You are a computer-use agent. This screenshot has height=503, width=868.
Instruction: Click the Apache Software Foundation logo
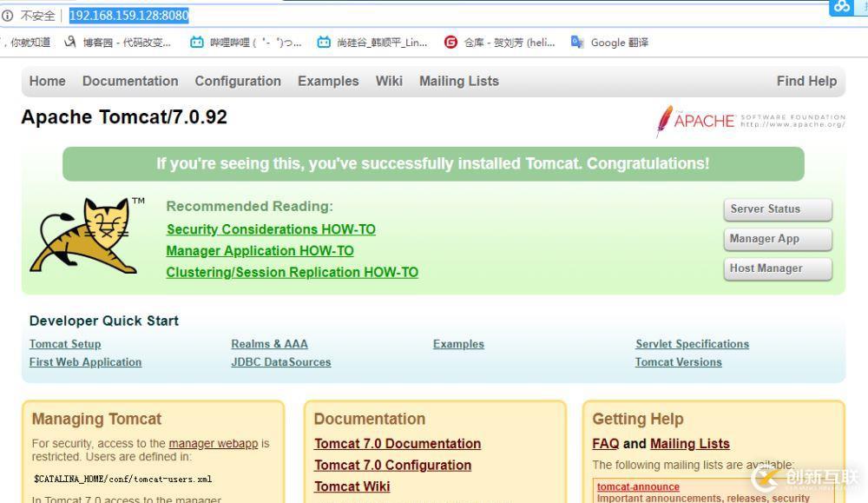(751, 121)
